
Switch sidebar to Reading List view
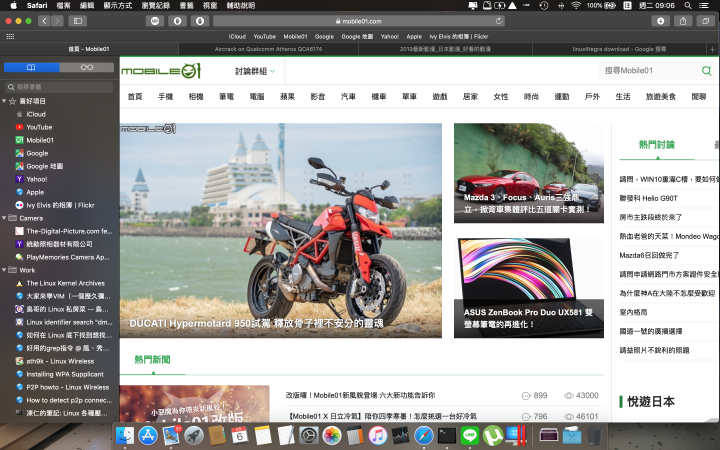point(87,68)
